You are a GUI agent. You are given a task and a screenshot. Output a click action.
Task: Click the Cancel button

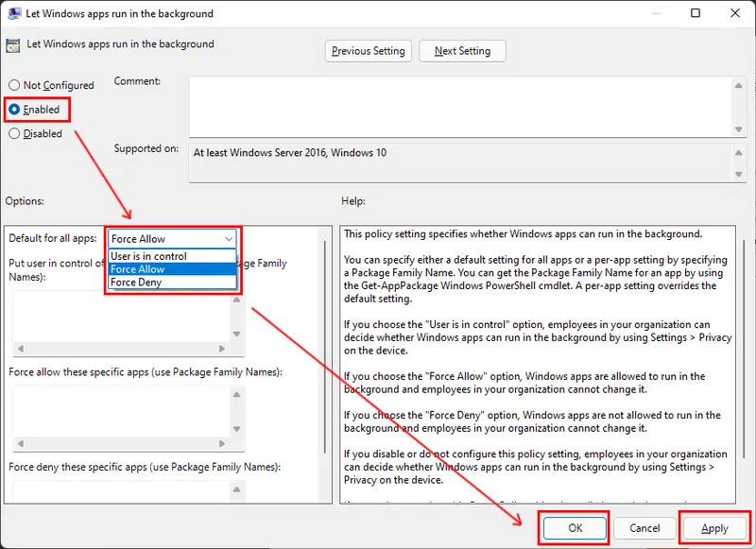[x=644, y=528]
